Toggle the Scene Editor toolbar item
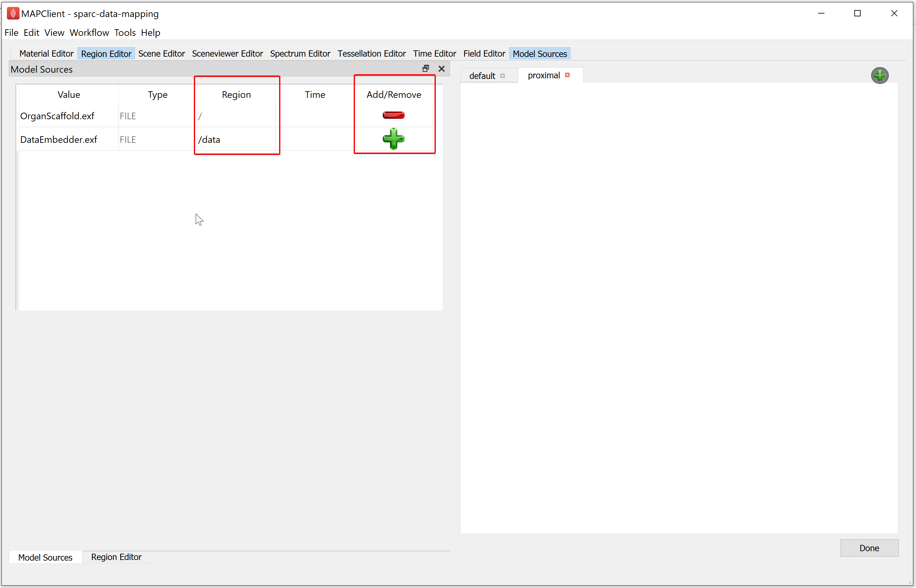Image resolution: width=916 pixels, height=588 pixels. [161, 53]
